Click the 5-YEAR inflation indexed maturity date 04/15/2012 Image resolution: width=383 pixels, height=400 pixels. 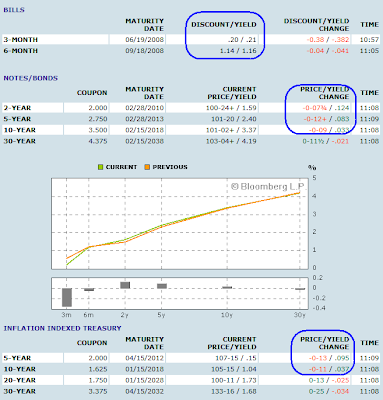[145, 358]
